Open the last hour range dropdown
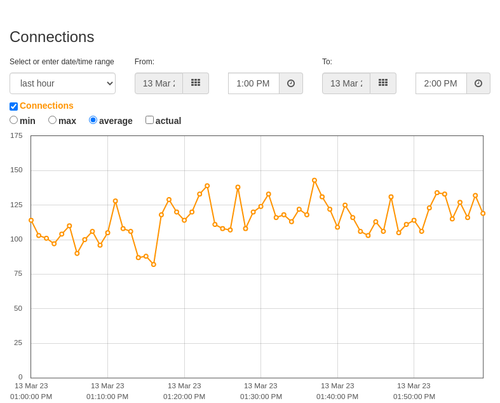Image resolution: width=500 pixels, height=403 pixels. point(63,83)
